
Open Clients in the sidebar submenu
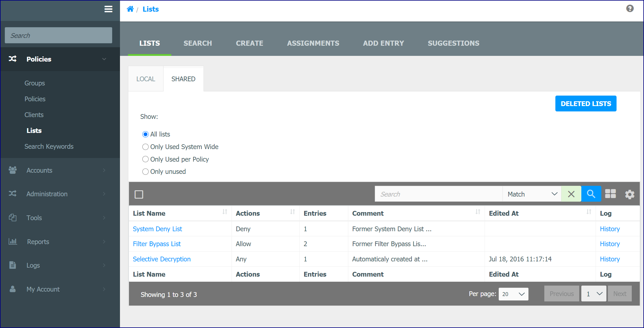click(x=34, y=115)
